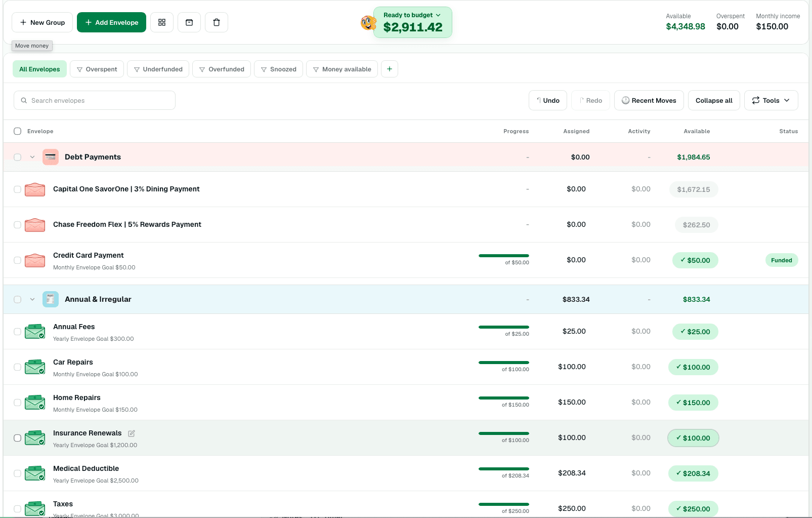Click the New Group button
The width and height of the screenshot is (812, 518).
pos(42,22)
